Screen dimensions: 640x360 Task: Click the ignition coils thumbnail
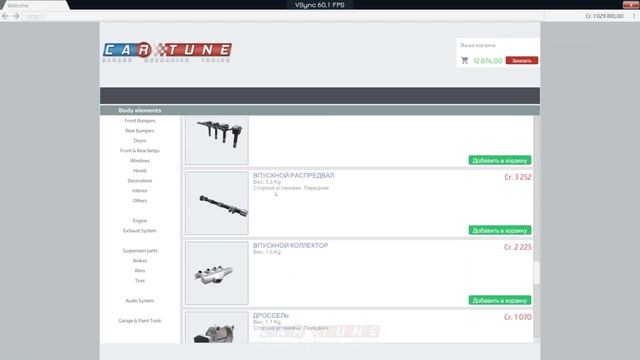[217, 140]
